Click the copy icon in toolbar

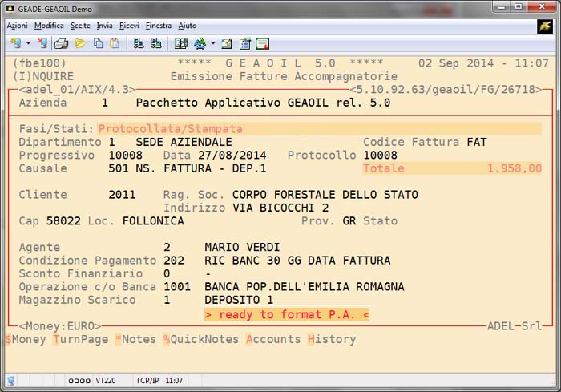click(98, 43)
